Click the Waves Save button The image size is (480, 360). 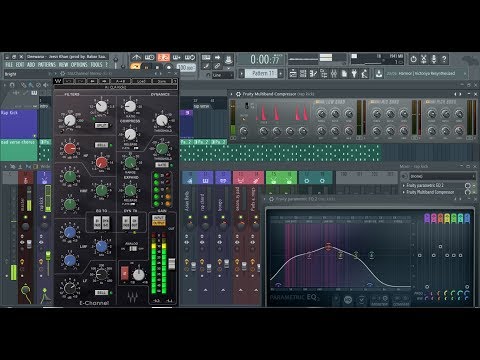(162, 81)
